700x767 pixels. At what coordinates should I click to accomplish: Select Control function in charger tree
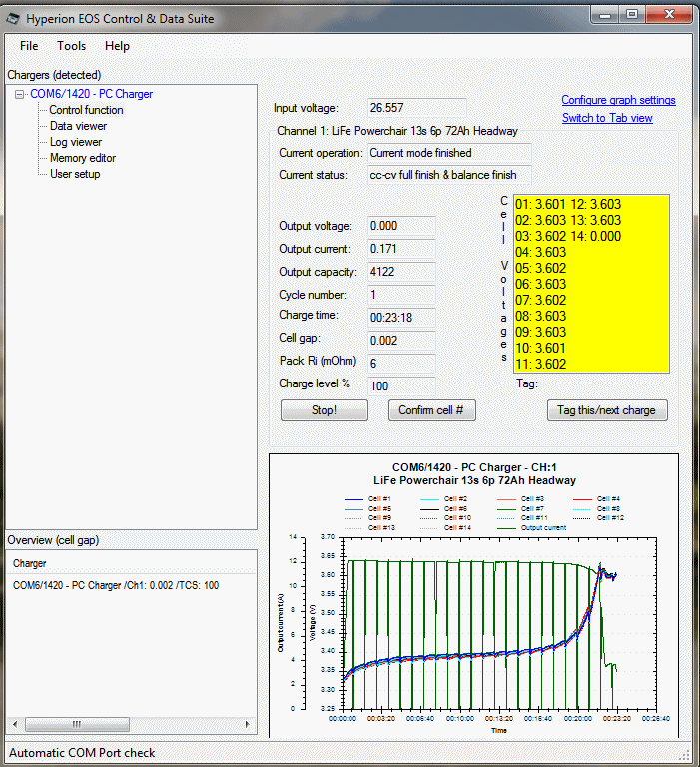click(x=86, y=110)
